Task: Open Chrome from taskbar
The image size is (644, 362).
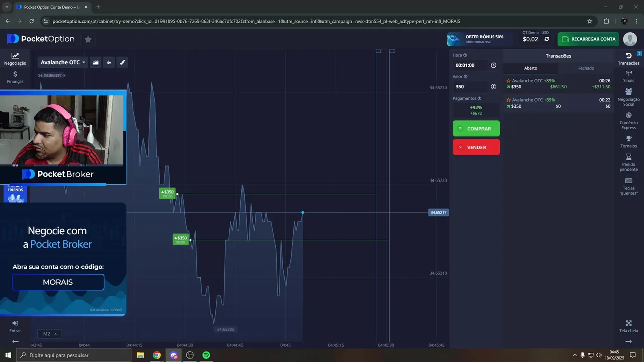Action: pos(157,355)
